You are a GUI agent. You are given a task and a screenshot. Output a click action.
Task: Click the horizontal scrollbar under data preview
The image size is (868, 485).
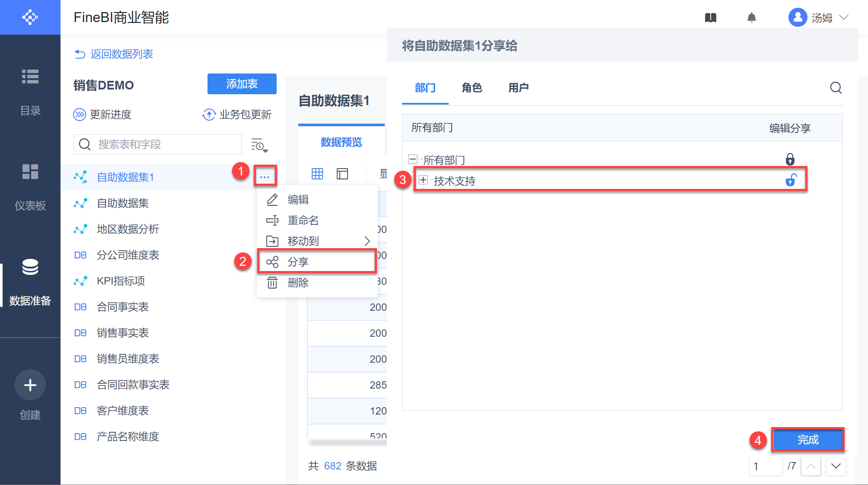[x=348, y=442]
